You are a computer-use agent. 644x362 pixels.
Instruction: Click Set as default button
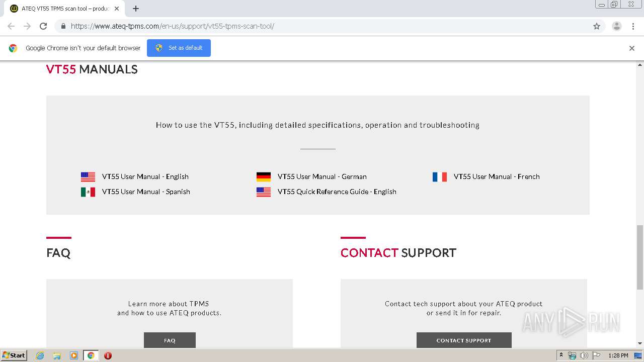coord(179,48)
